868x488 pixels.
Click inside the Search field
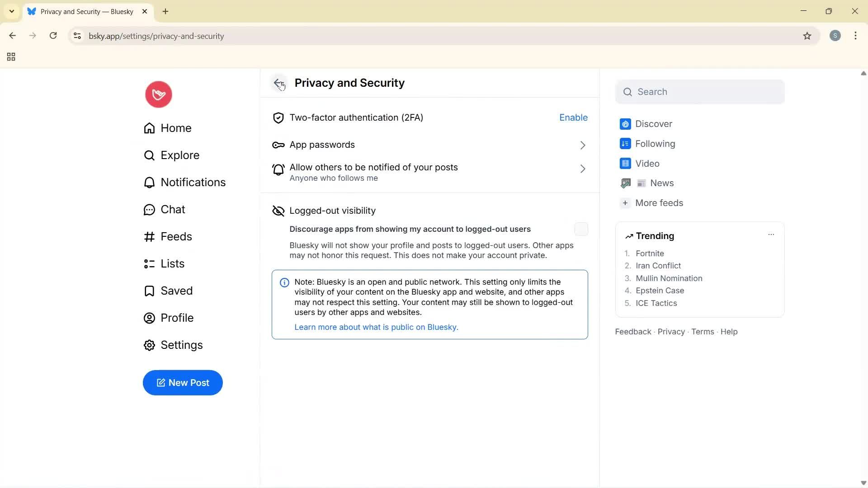point(700,92)
